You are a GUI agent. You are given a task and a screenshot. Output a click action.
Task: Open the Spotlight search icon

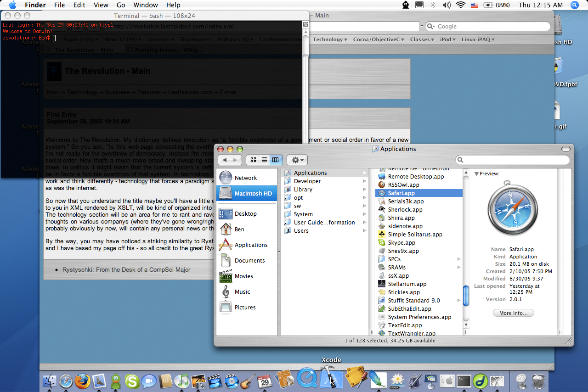[x=574, y=5]
